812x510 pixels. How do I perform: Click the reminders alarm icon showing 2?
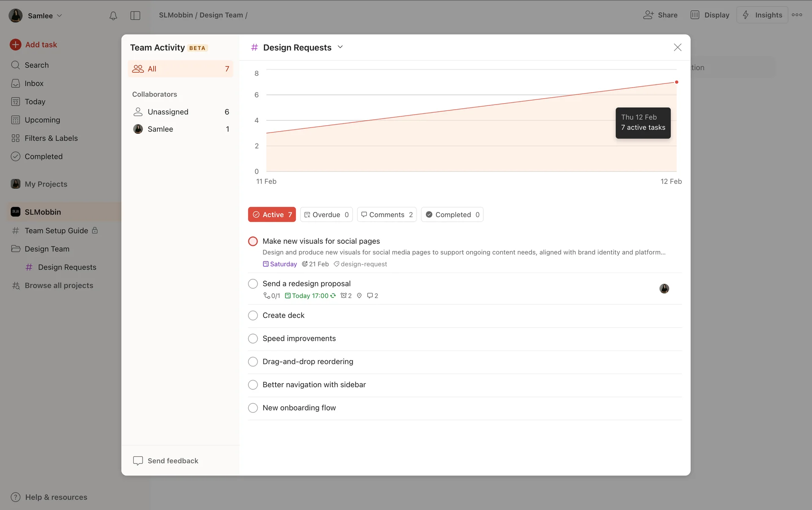(344, 296)
